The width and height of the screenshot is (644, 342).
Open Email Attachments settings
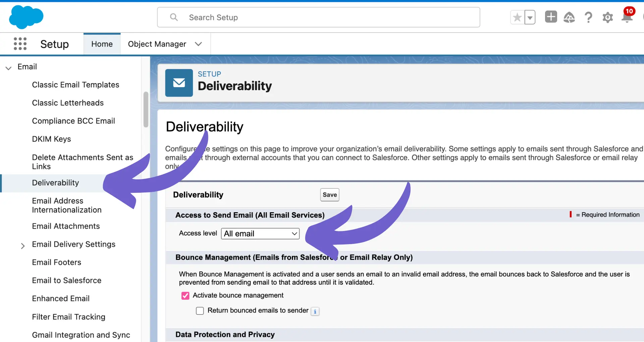point(66,226)
